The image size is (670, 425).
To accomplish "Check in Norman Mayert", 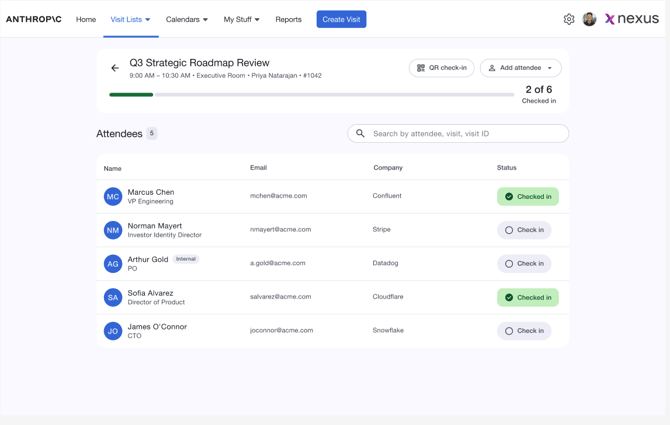I will coord(524,230).
